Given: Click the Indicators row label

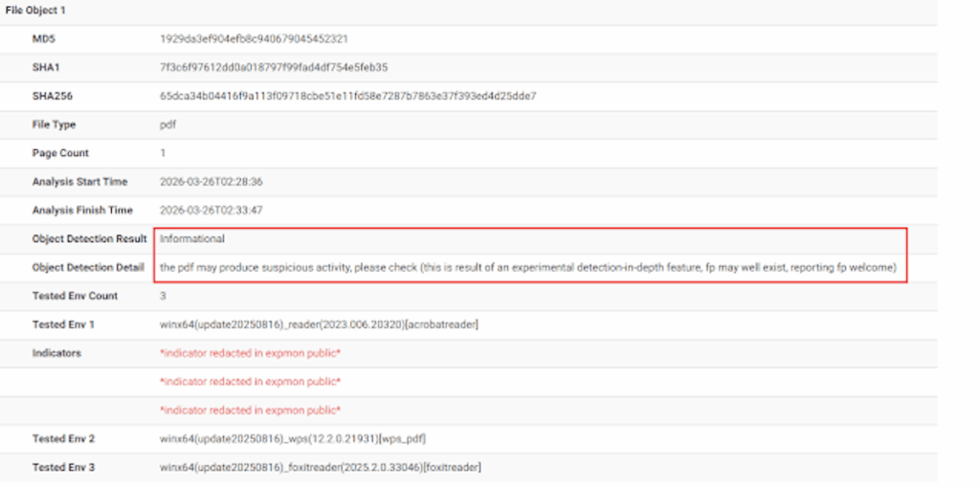Looking at the screenshot, I should (56, 353).
